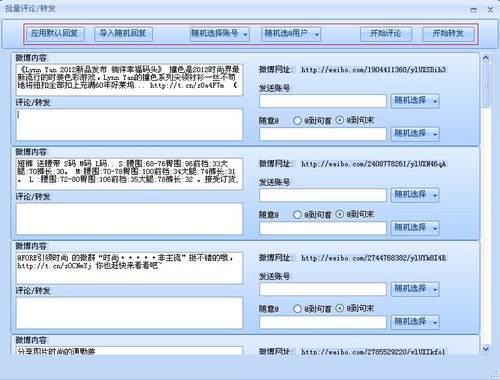The width and height of the screenshot is (500, 380).
Task: Focus the 评论/转发 box under @FORE post
Action: pos(129,313)
